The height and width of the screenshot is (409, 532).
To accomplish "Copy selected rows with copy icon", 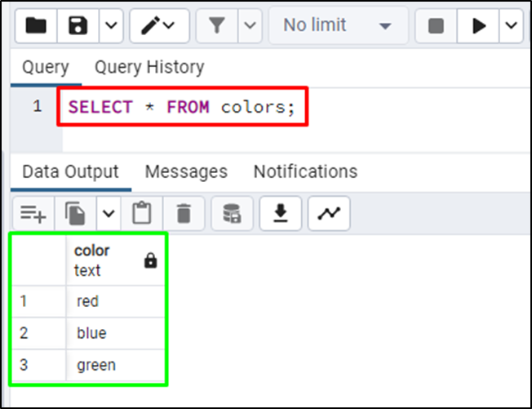I will [x=75, y=214].
